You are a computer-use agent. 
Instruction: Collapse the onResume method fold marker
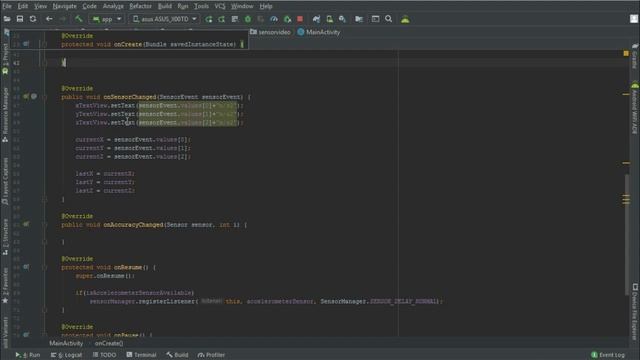(x=44, y=267)
